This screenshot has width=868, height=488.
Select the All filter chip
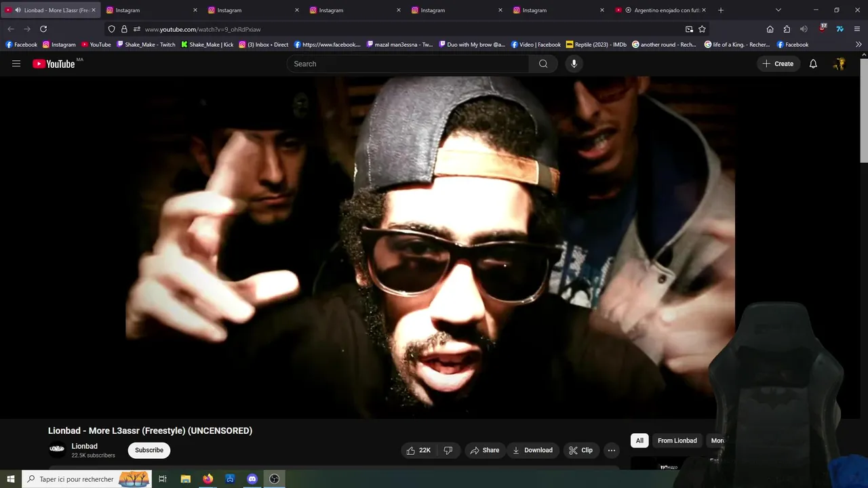coord(639,441)
